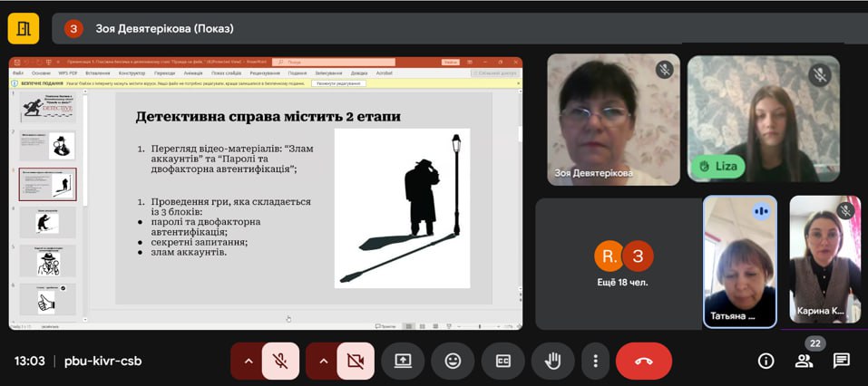Open the emoji reactions panel
This screenshot has height=386, width=868.
453,361
